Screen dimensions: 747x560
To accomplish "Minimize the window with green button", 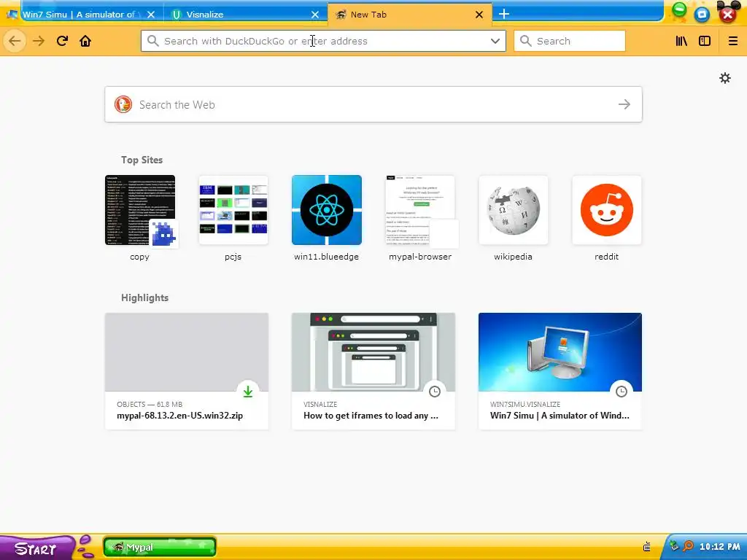I will (x=679, y=11).
